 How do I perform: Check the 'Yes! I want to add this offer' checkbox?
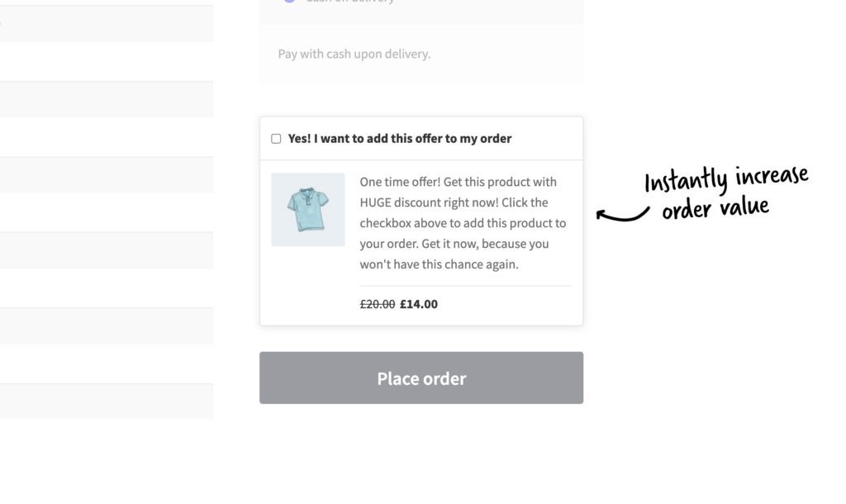276,138
